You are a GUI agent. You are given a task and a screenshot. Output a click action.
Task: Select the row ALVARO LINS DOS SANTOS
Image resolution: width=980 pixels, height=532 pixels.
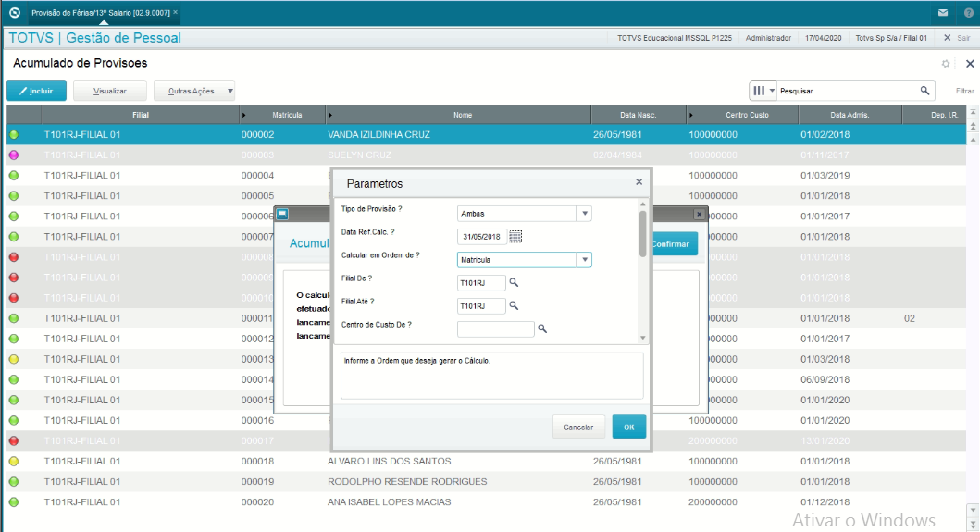(486, 462)
